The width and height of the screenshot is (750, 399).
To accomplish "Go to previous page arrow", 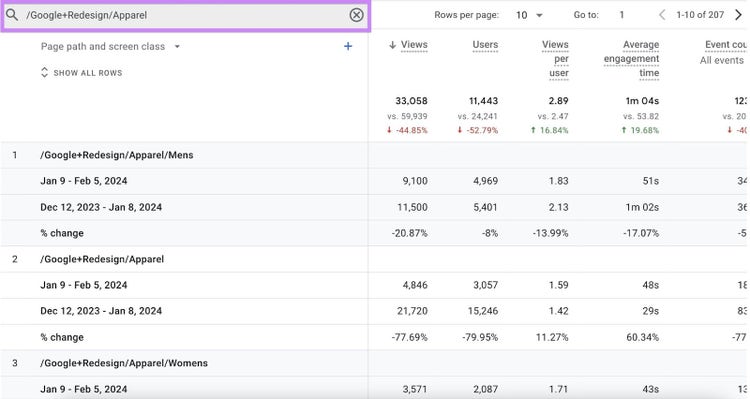I will (662, 15).
